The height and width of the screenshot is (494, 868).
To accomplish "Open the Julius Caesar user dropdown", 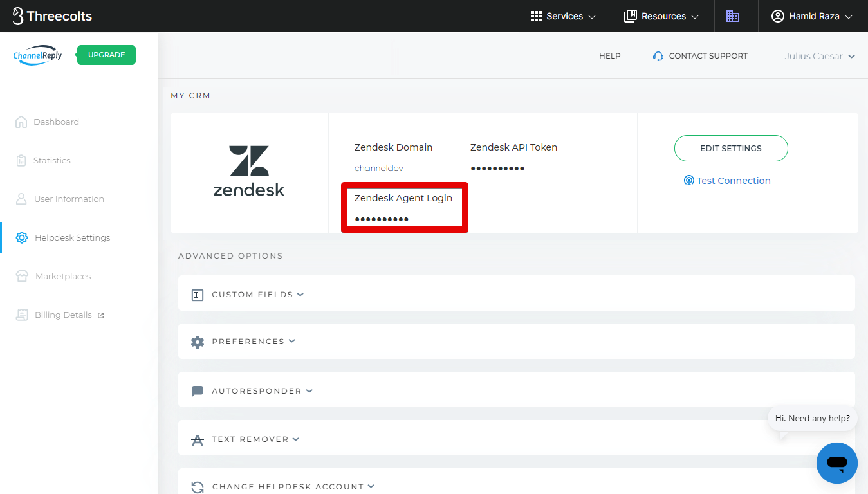I will [820, 56].
